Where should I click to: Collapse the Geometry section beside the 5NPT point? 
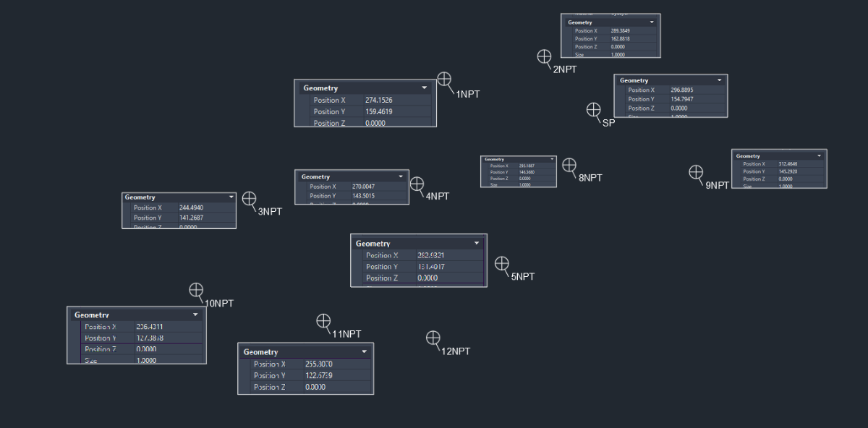click(477, 244)
